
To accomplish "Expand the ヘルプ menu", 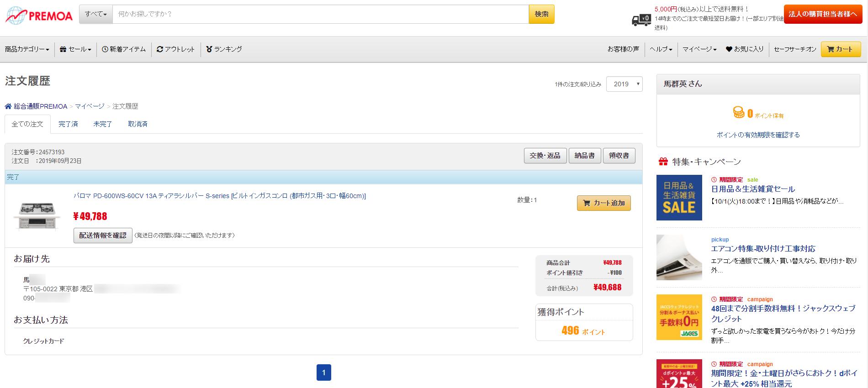I will tap(661, 49).
